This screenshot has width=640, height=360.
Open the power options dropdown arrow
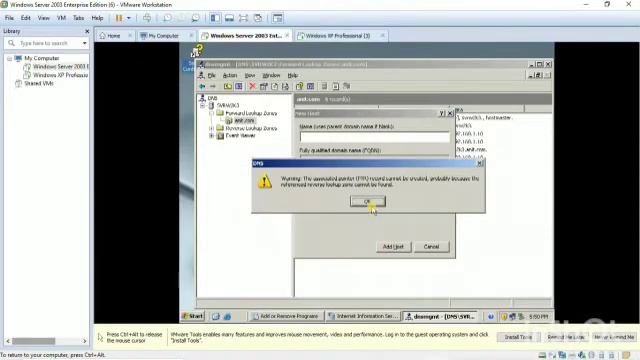[x=129, y=18]
